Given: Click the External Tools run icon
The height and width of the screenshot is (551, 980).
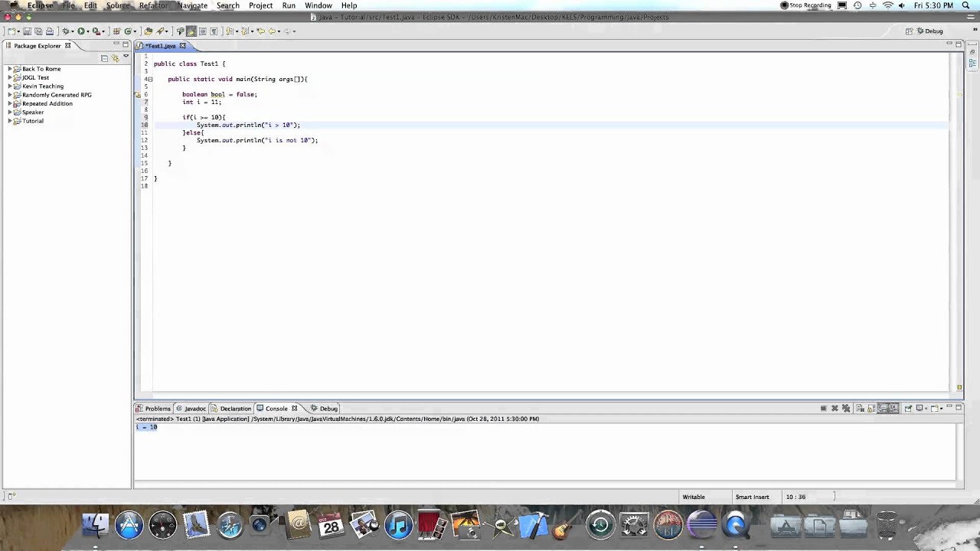Looking at the screenshot, I should click(96, 31).
